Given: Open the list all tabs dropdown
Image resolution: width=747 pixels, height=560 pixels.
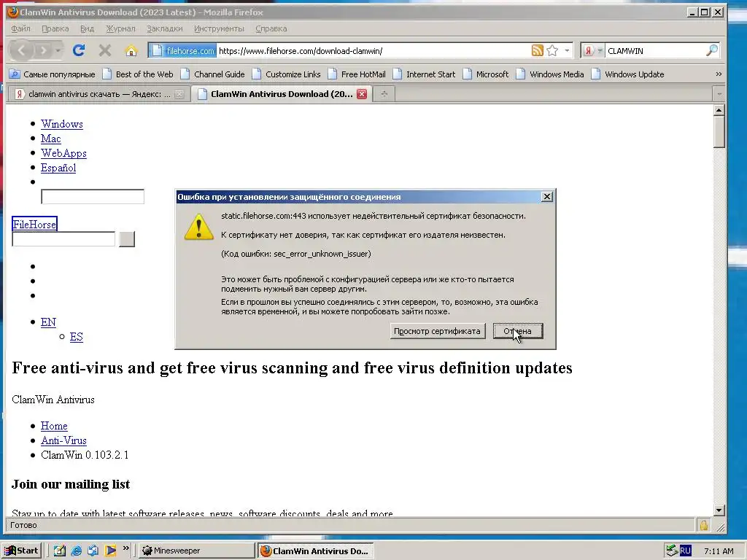Looking at the screenshot, I should coord(719,94).
